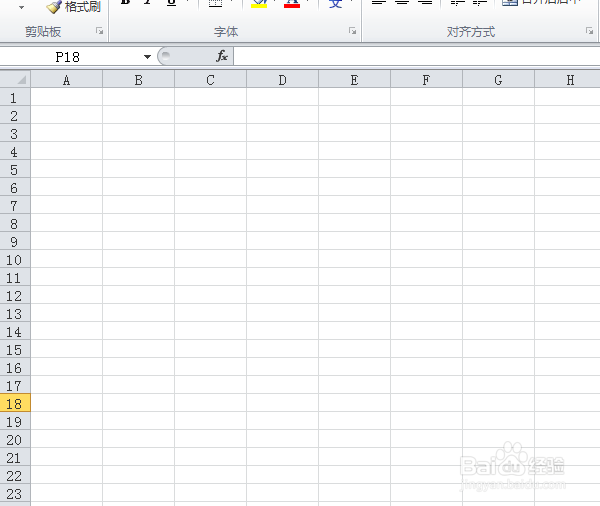
Task: Select row 10 header
Action: (15, 259)
